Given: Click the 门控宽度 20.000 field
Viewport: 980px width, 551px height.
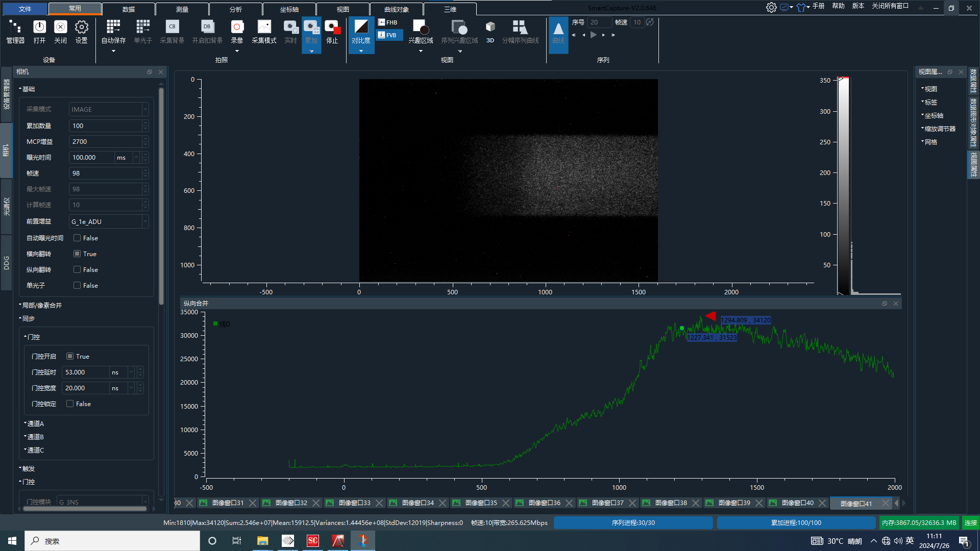Looking at the screenshot, I should (x=85, y=388).
